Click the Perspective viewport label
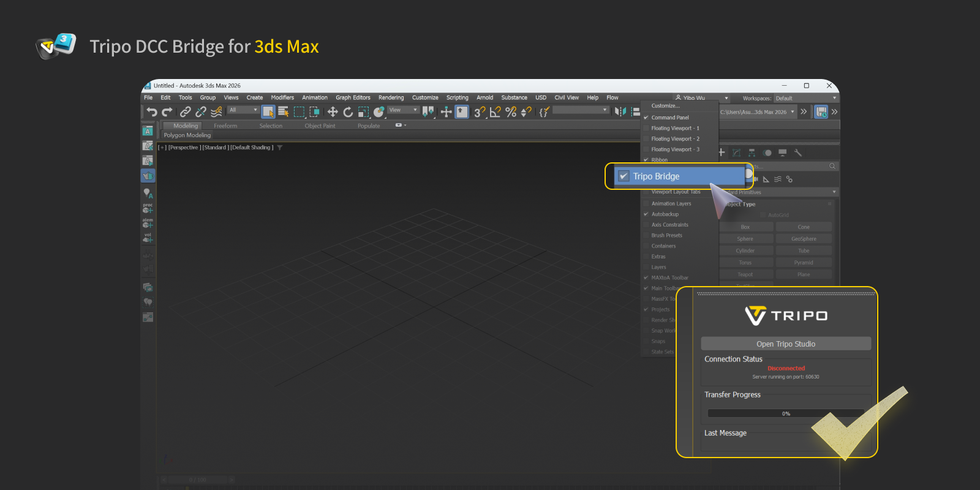Viewport: 980px width, 490px height. click(184, 148)
